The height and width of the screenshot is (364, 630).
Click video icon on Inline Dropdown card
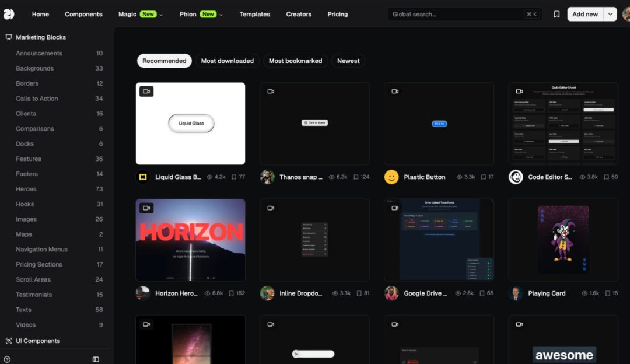click(271, 208)
